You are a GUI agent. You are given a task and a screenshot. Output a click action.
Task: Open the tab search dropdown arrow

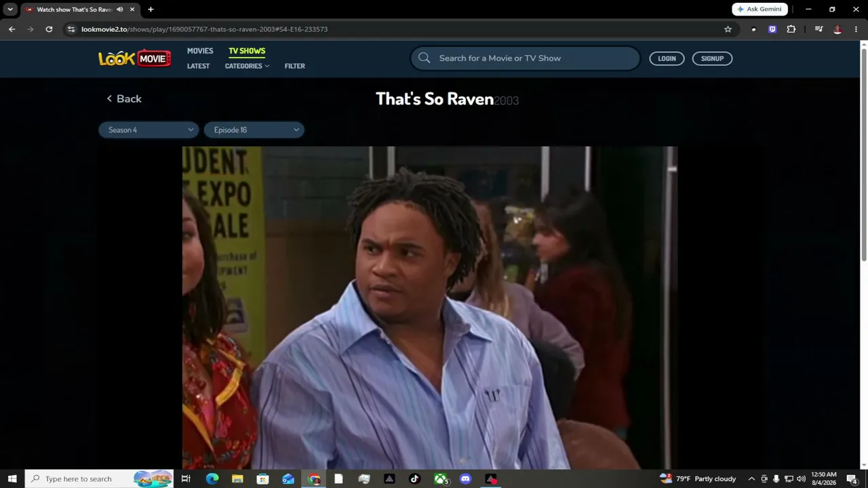pyautogui.click(x=10, y=9)
